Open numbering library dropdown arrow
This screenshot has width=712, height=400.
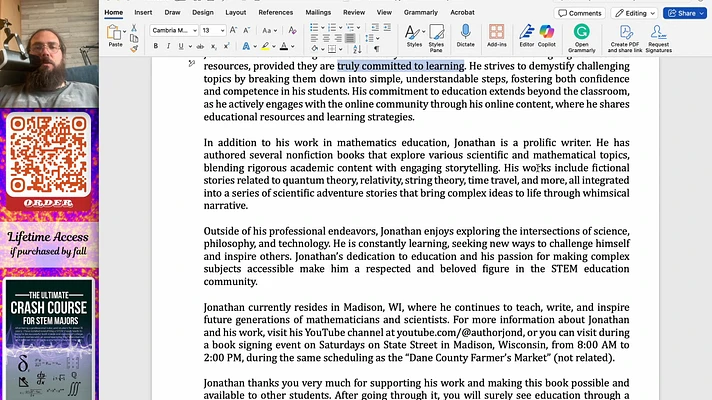(x=340, y=28)
